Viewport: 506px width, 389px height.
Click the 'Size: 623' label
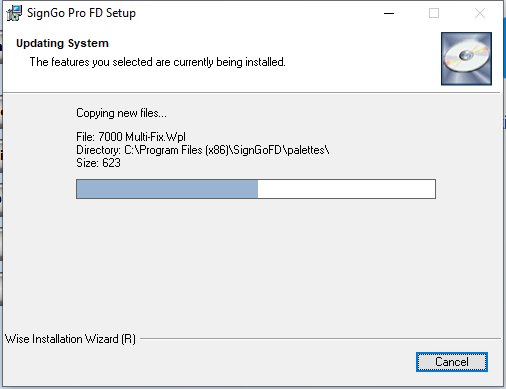98,163
